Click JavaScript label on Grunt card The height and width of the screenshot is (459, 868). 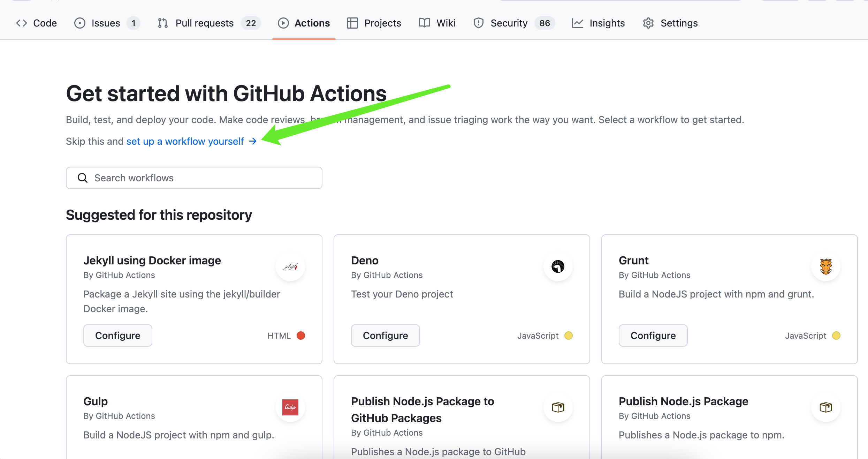click(806, 336)
